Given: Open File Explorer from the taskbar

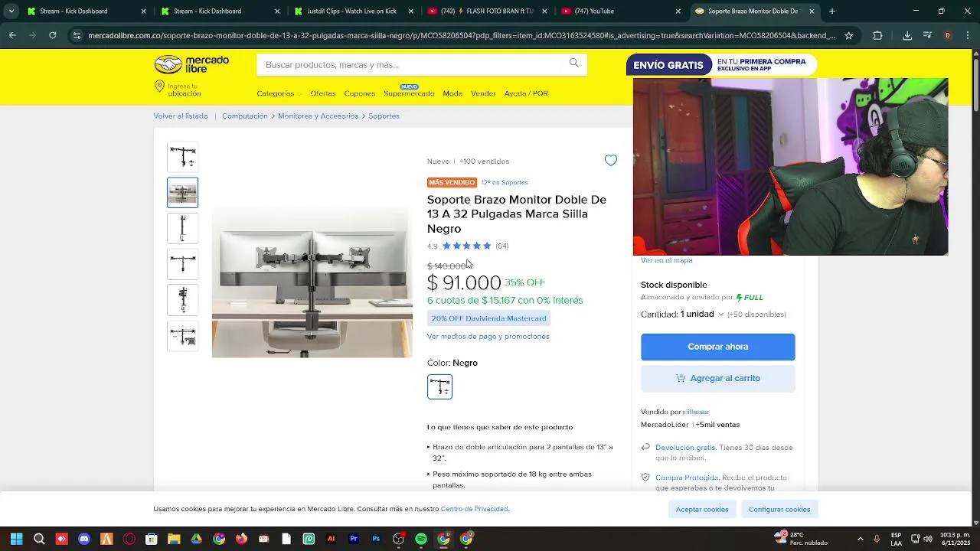Looking at the screenshot, I should [174, 539].
